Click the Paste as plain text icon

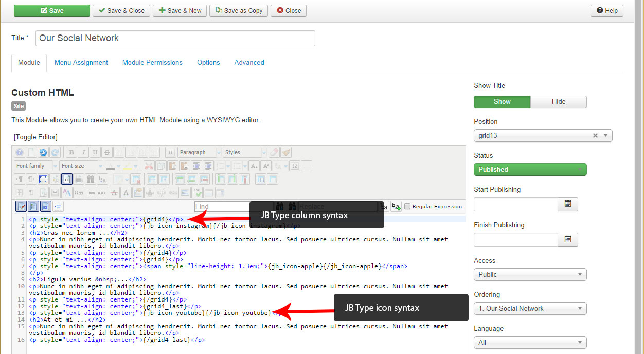(x=185, y=166)
